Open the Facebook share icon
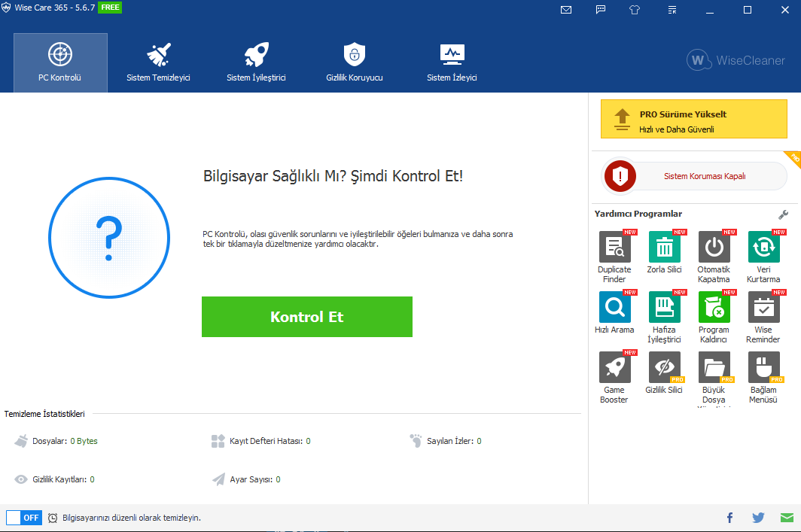801x532 pixels. pos(729,518)
